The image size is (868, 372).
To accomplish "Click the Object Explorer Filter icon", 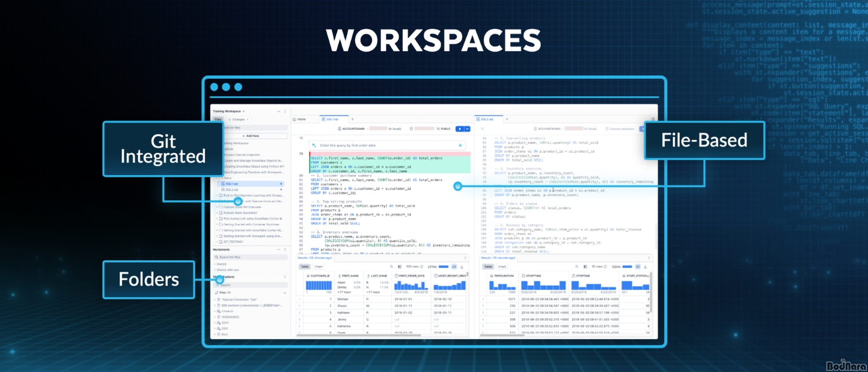I will point(215,293).
